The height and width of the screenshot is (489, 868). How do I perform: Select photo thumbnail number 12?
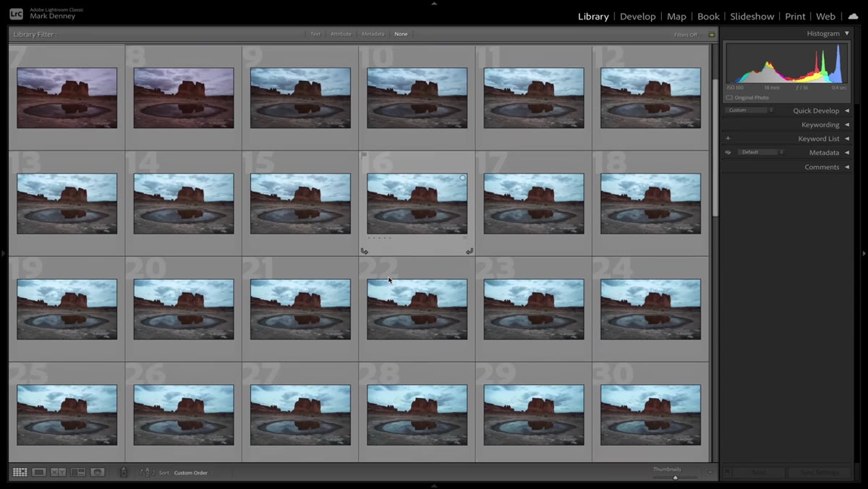[650, 98]
